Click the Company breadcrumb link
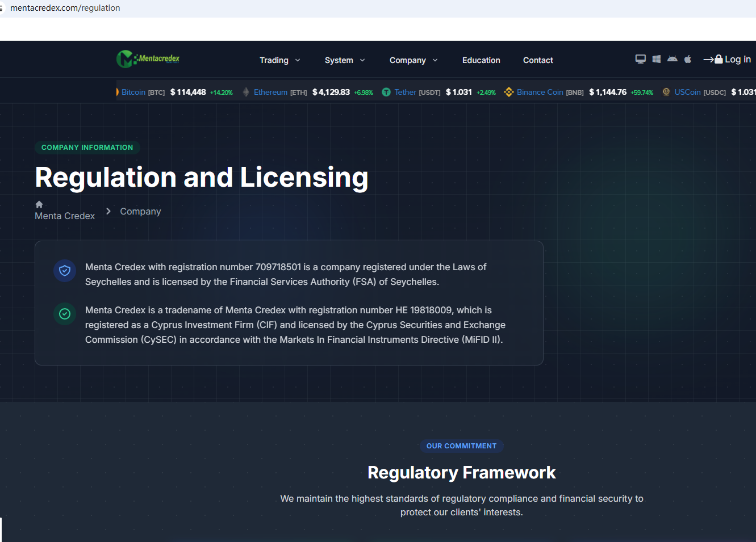This screenshot has width=756, height=542. coord(140,211)
